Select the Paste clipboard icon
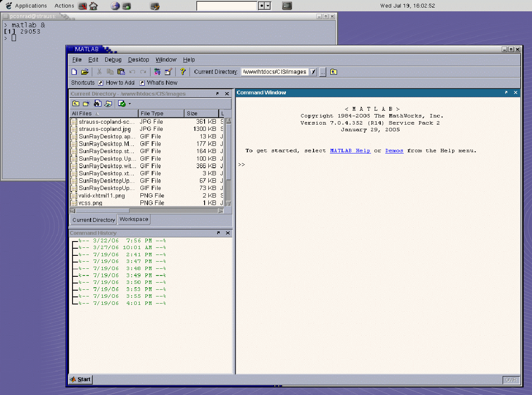 (x=121, y=72)
